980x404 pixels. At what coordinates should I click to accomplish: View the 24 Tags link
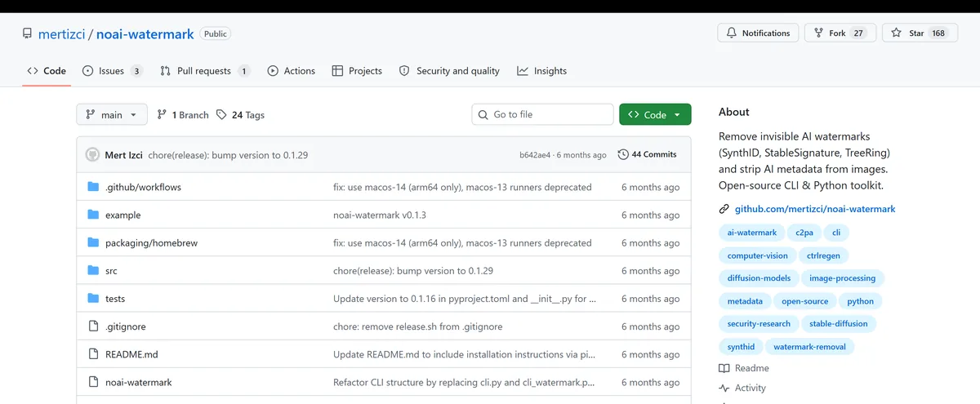(240, 115)
